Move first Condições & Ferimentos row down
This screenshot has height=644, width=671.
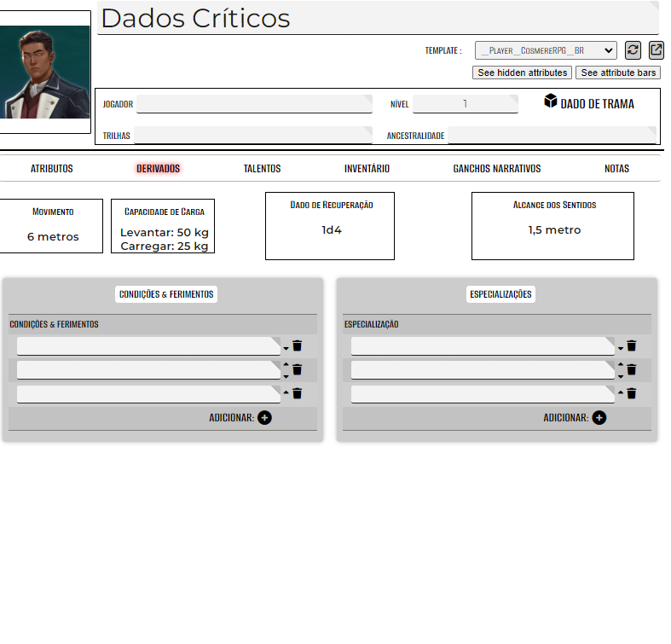tap(286, 349)
